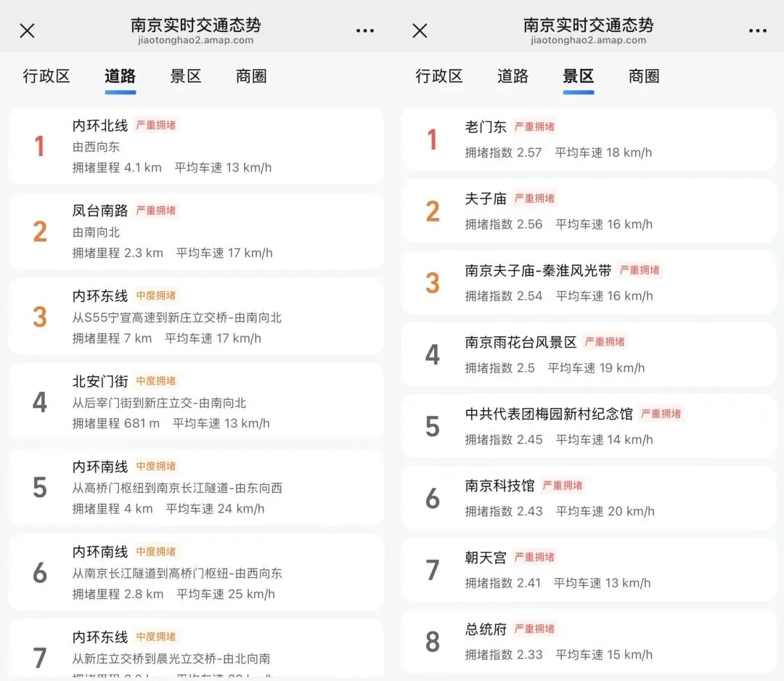Open the 内环北线 road entry

point(196,146)
